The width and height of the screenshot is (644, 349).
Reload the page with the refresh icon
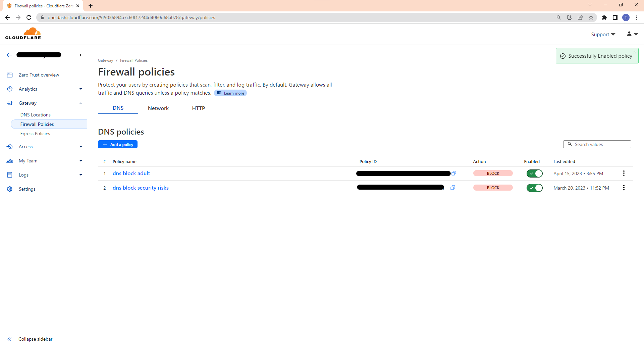(29, 17)
